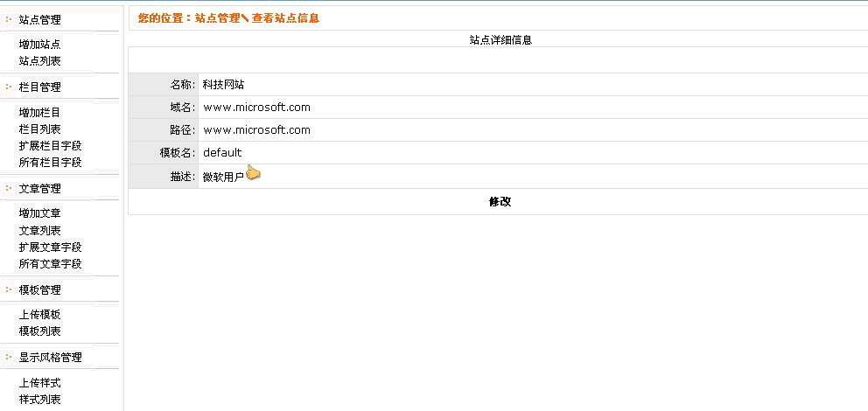Go to 模板列表 page
The image size is (868, 411).
[40, 331]
